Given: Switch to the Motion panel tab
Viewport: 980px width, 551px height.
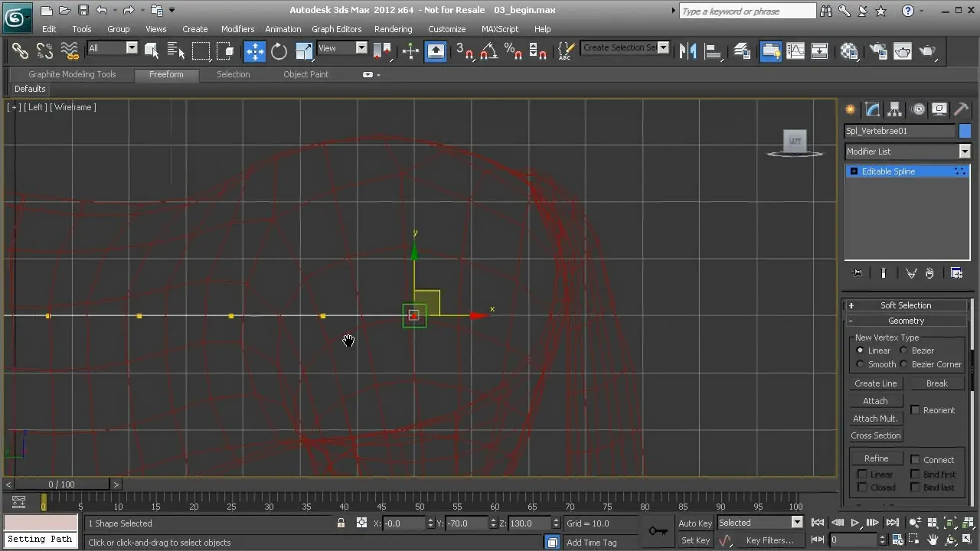Looking at the screenshot, I should [918, 109].
